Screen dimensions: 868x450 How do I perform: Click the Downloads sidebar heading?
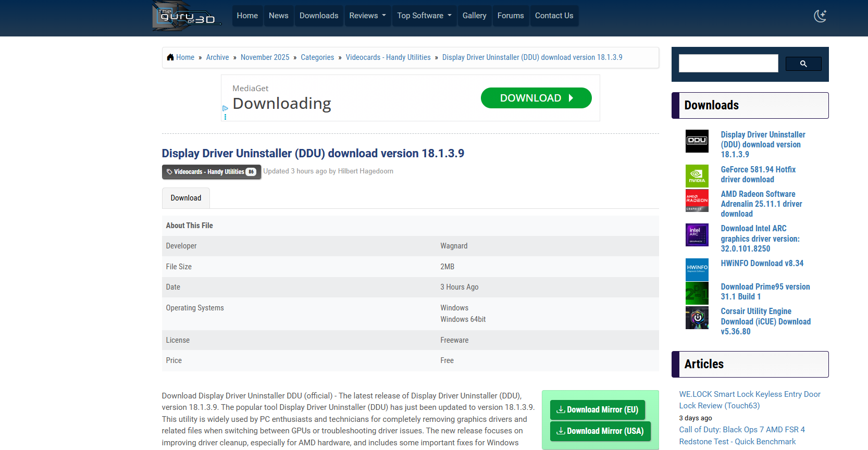point(711,105)
